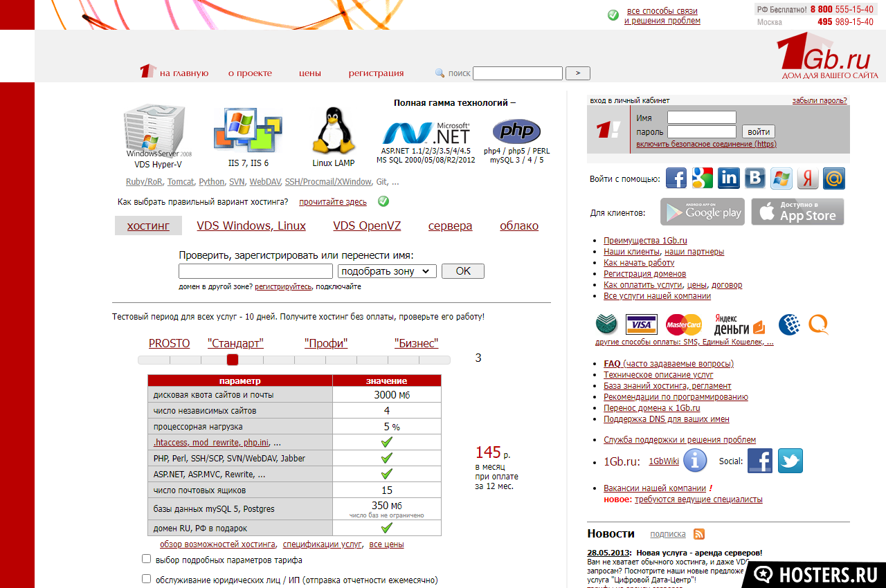Click the Linux LAMP penguin icon
Image resolution: width=886 pixels, height=588 pixels.
point(333,131)
